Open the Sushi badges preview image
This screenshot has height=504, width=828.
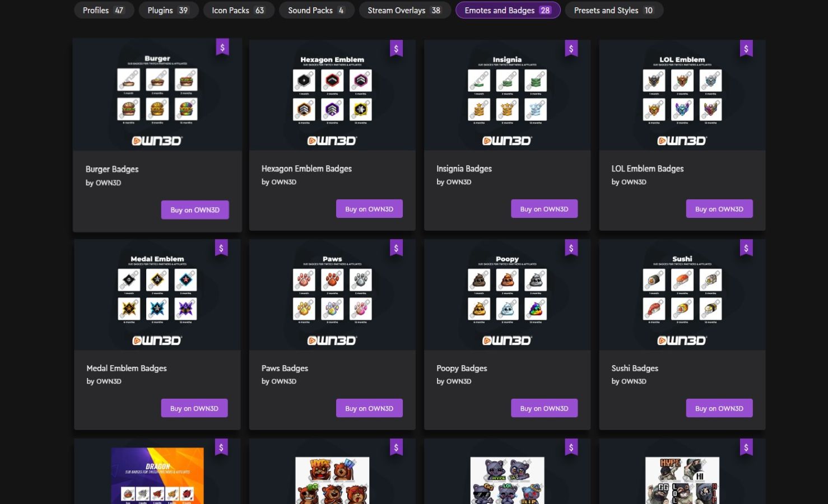pos(682,295)
